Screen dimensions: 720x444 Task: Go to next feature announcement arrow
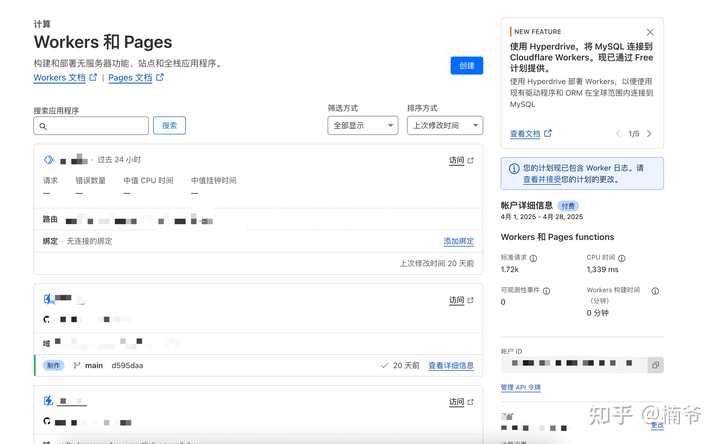649,134
